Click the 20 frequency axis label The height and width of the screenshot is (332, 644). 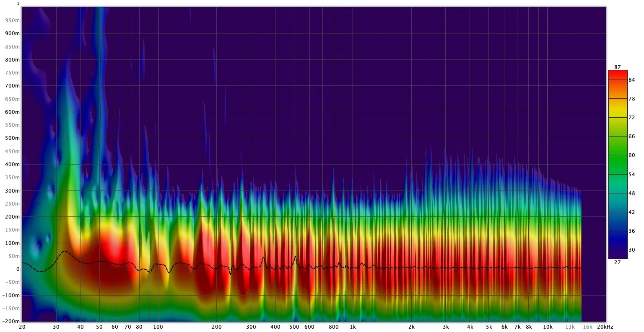22,327
